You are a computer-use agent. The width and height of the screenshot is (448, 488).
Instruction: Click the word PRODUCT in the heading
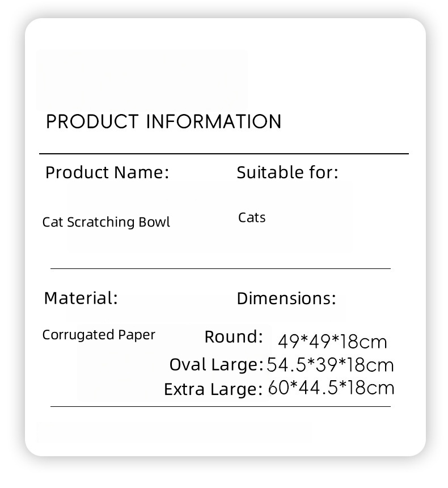click(x=92, y=122)
